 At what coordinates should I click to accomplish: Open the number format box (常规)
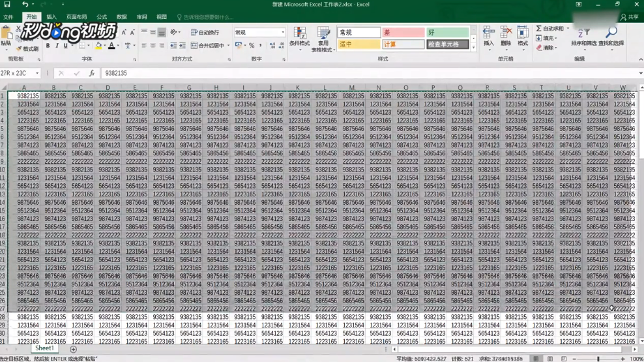(259, 32)
